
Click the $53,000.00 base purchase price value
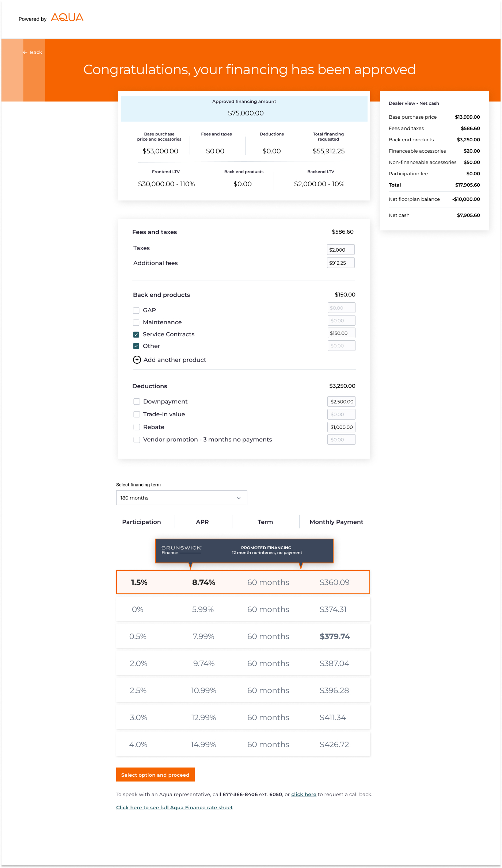click(160, 151)
